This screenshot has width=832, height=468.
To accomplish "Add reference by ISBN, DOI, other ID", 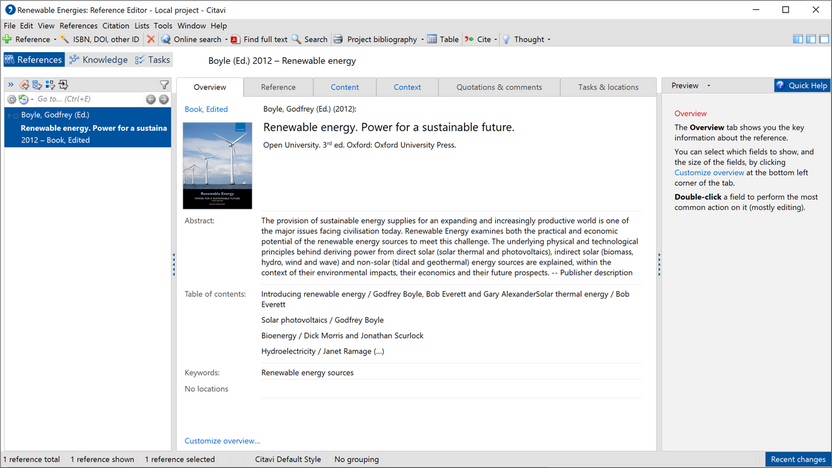I will [x=100, y=39].
